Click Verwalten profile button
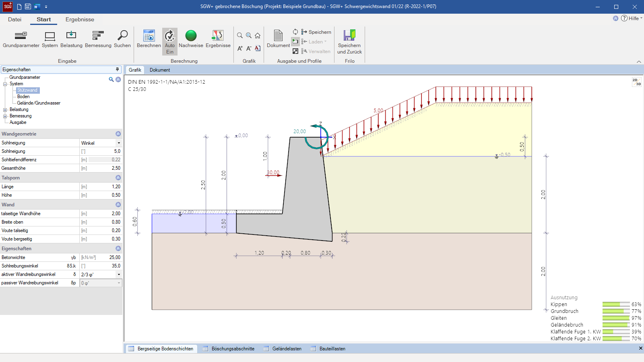Screen dimensions: 644x362 [316, 51]
